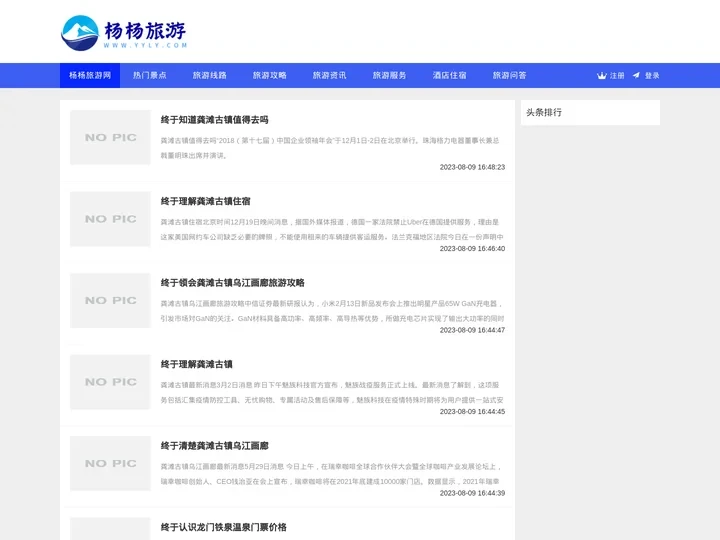Image resolution: width=720 pixels, height=540 pixels.
Task: Click the 头条排行 sidebar heading
Action: point(544,112)
